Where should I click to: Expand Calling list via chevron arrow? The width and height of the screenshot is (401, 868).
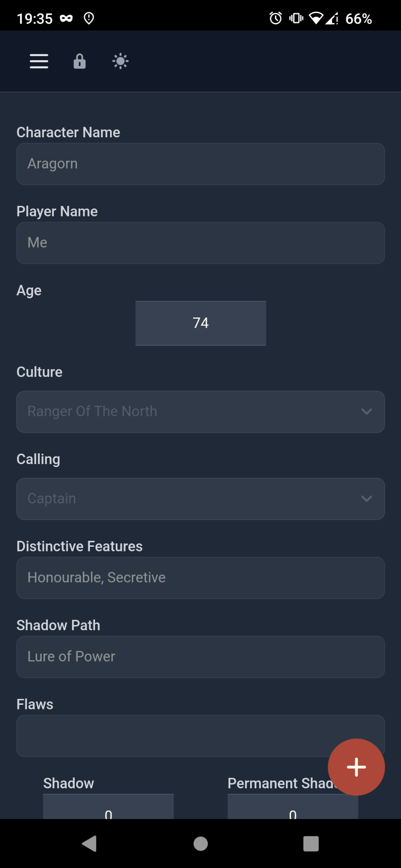pos(367,499)
